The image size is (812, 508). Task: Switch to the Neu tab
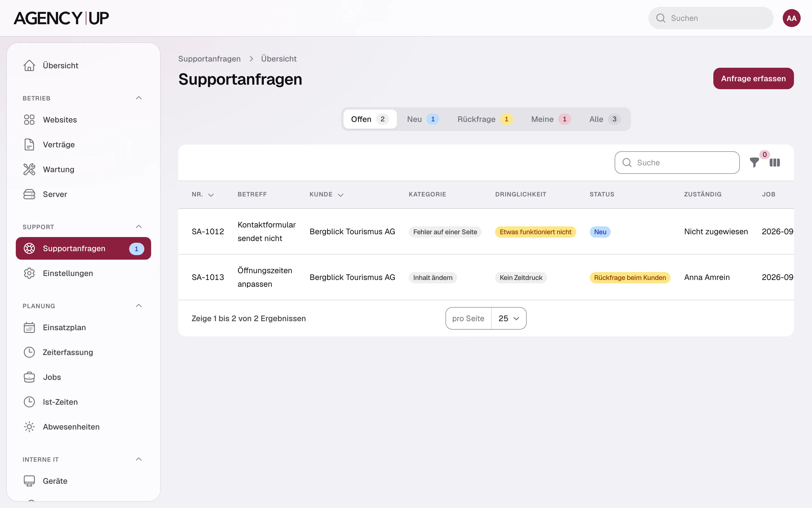point(423,119)
